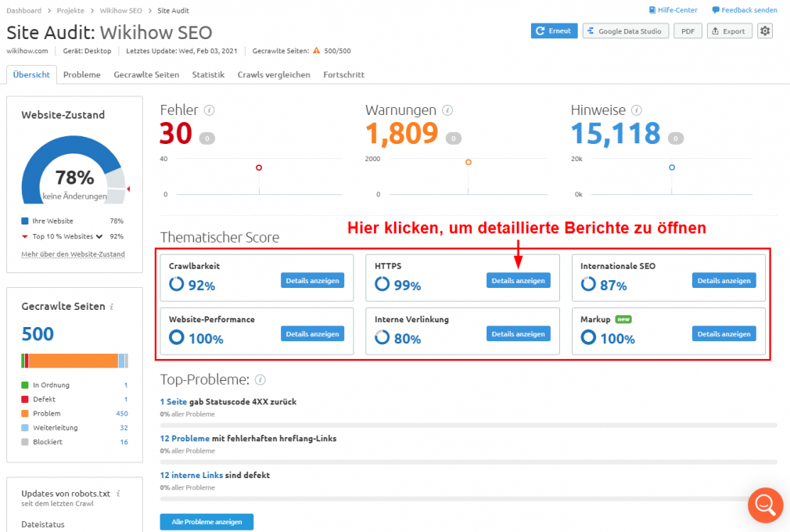Expand the Top 10 % Websites dropdown
Image resolution: width=790 pixels, height=532 pixels.
point(99,236)
